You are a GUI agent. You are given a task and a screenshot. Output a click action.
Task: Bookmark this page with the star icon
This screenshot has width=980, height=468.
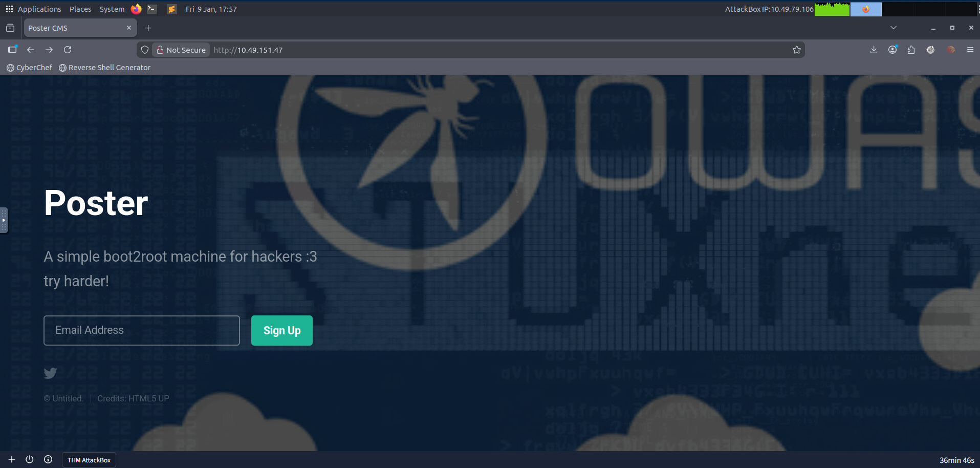click(x=796, y=50)
